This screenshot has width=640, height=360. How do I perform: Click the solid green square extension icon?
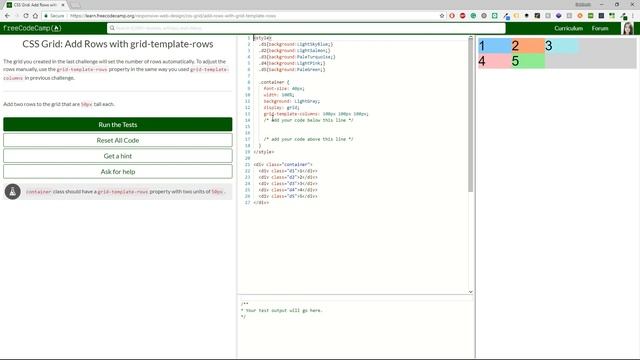click(x=591, y=16)
